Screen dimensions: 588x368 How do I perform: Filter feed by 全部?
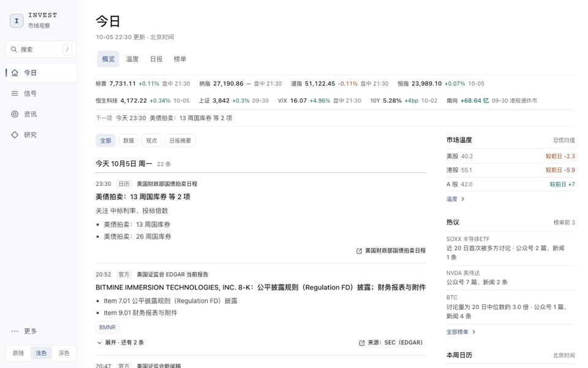click(x=105, y=140)
